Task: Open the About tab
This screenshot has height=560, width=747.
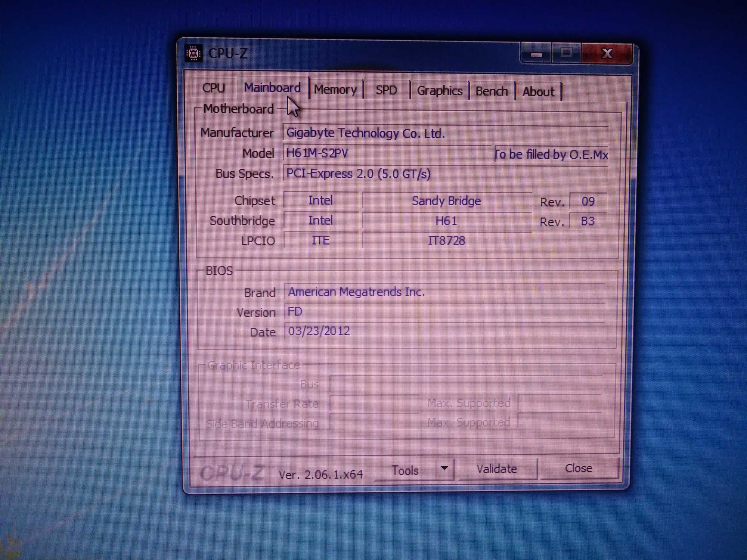Action: 538,92
